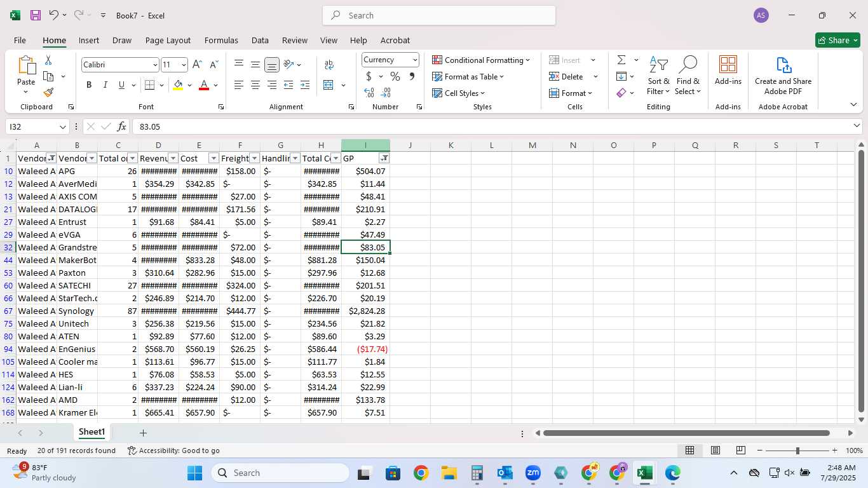
Task: Click the Format Painter brush icon
Action: click(x=48, y=92)
